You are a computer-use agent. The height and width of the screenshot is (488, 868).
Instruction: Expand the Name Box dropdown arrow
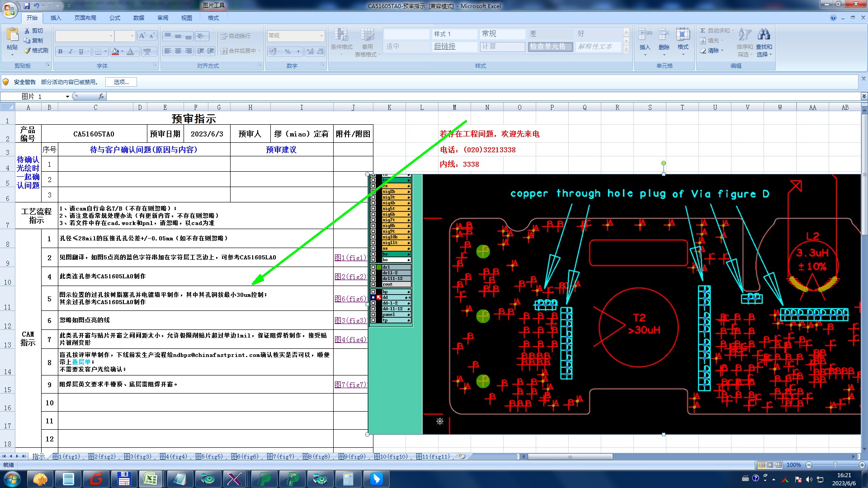tap(67, 96)
